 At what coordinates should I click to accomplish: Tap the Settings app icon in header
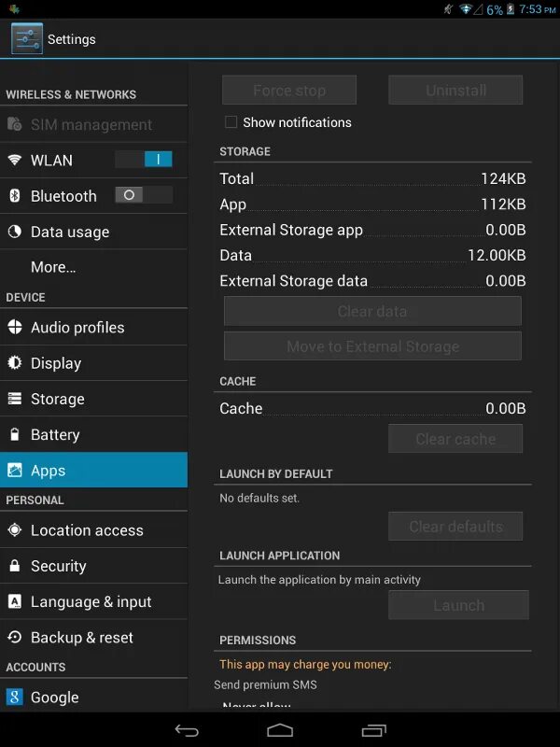(x=26, y=39)
